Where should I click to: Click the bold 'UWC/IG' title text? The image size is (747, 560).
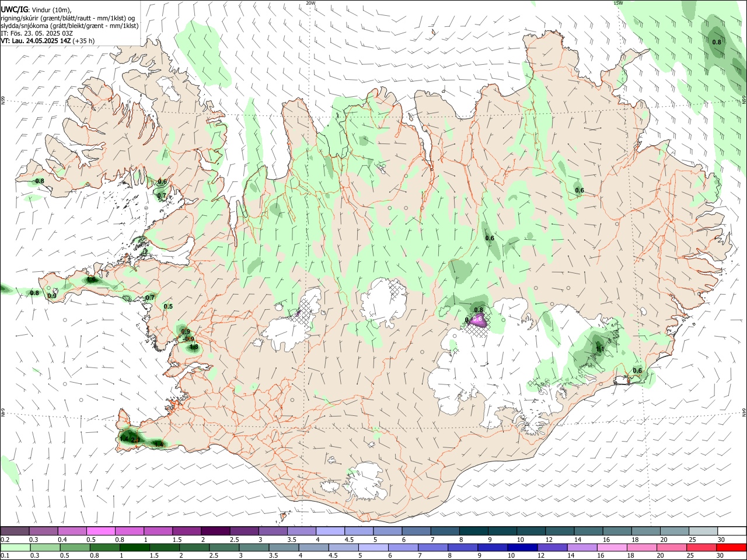point(14,9)
